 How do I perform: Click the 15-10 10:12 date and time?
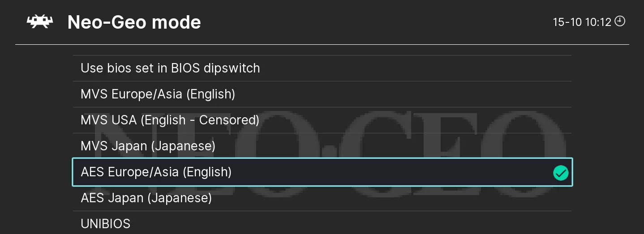click(x=582, y=22)
